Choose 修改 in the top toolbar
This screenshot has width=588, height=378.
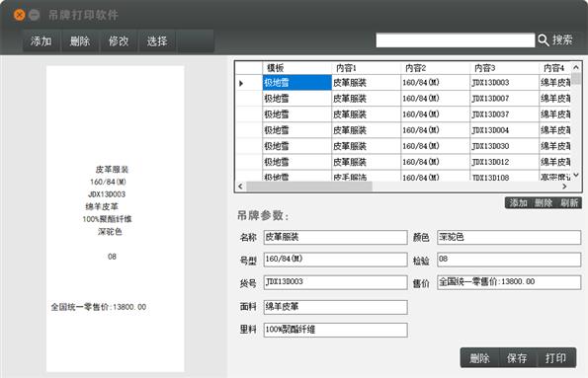click(119, 40)
